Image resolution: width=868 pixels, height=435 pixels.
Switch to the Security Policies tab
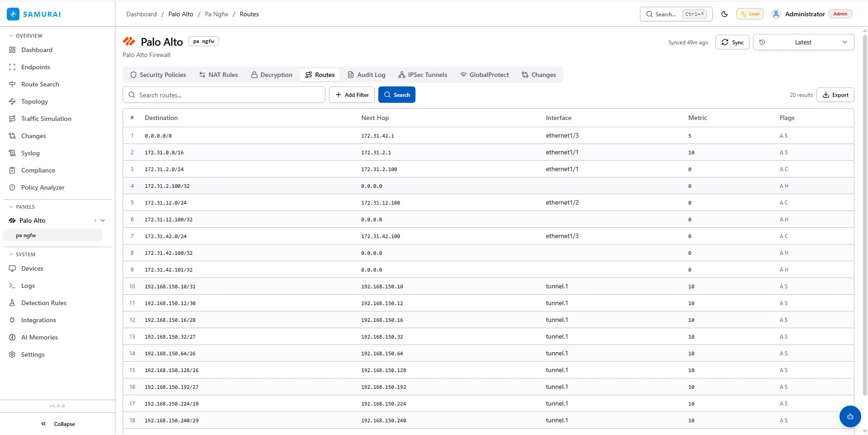point(158,75)
